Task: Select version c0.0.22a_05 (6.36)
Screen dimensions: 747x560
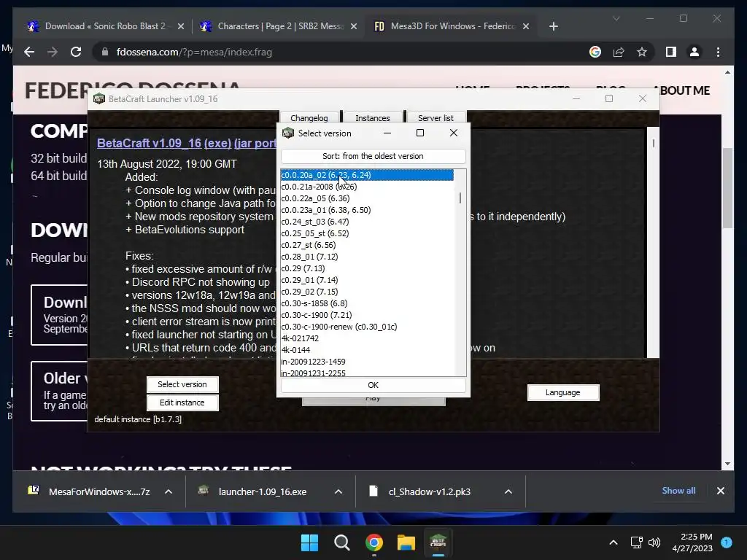Action: (x=367, y=198)
